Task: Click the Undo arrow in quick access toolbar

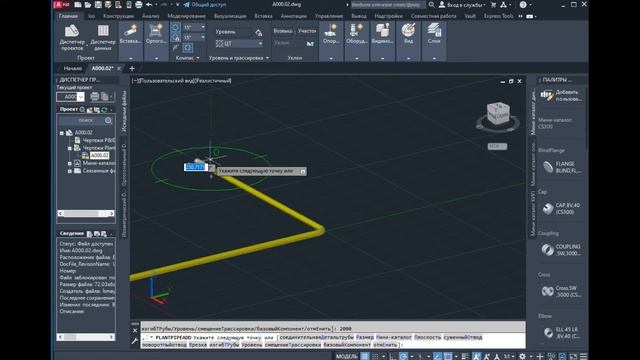Action: [x=149, y=4]
